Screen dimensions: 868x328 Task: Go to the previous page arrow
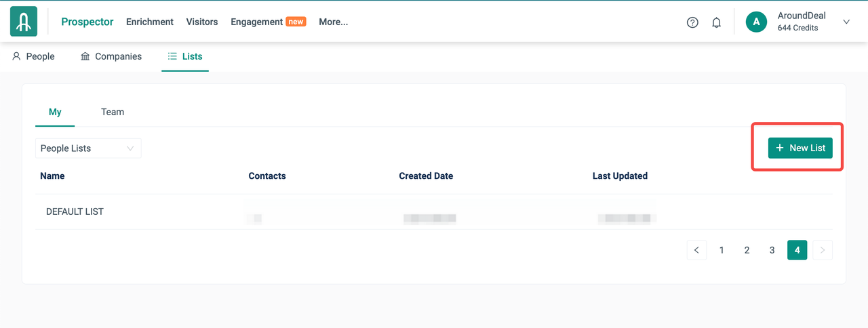pyautogui.click(x=696, y=250)
